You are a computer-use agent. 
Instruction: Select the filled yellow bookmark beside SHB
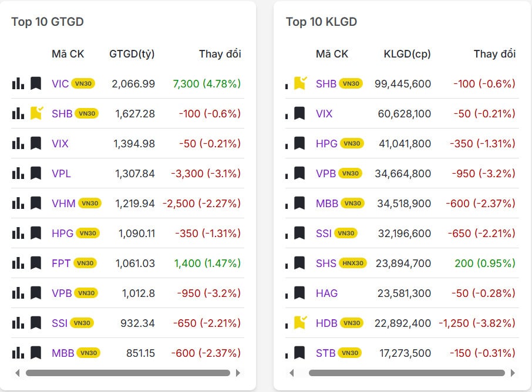pos(35,113)
